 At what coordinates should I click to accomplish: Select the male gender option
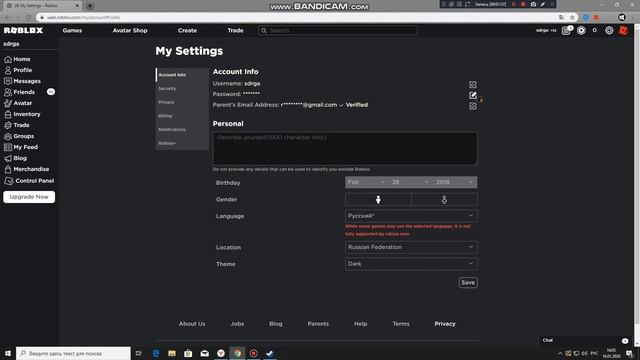coord(378,199)
